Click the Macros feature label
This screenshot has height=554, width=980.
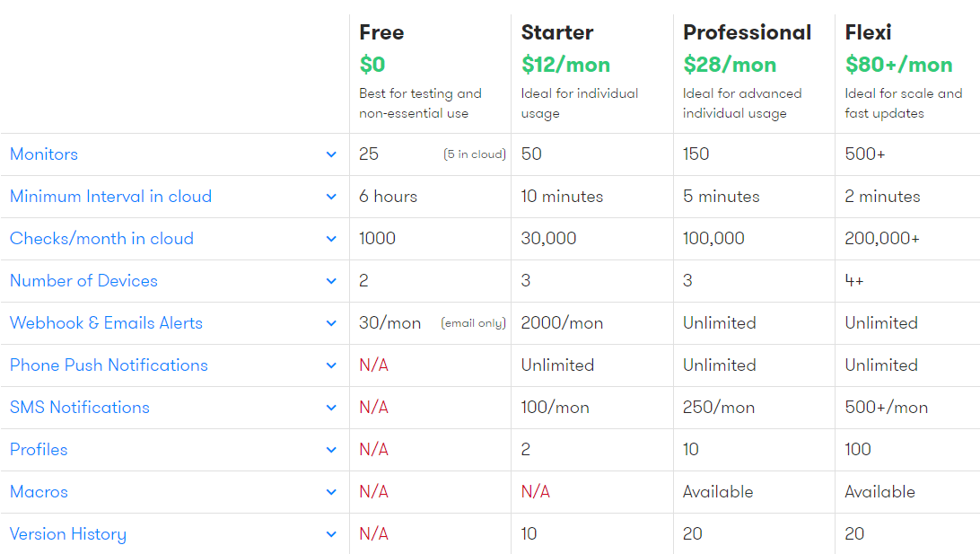(39, 492)
